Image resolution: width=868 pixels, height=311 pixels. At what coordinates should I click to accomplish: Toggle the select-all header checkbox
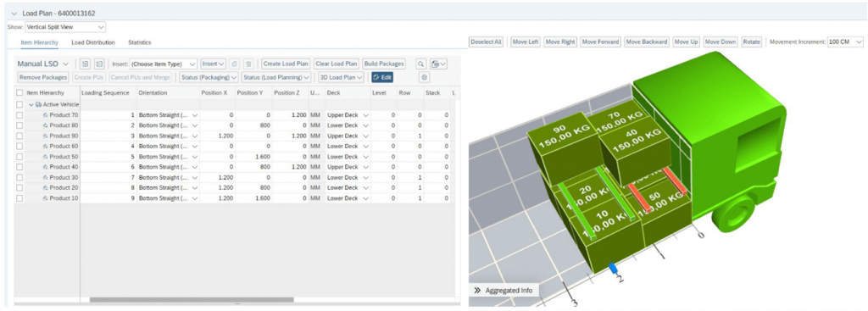[x=20, y=93]
